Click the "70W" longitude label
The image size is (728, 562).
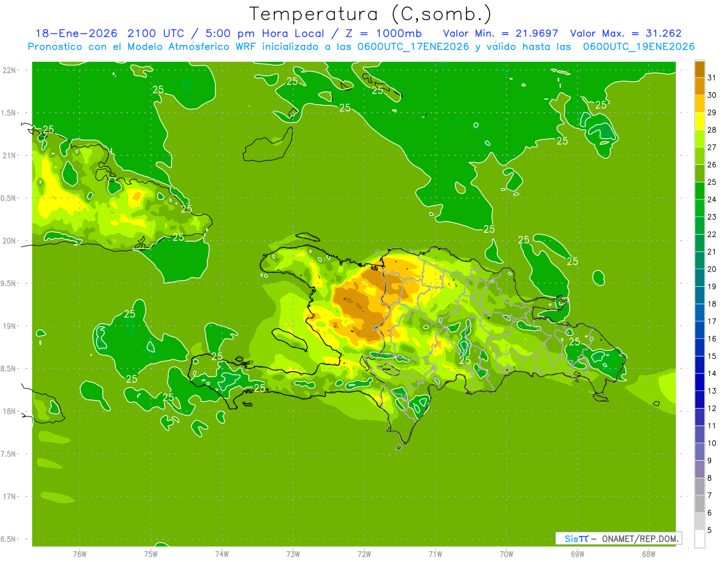point(507,554)
